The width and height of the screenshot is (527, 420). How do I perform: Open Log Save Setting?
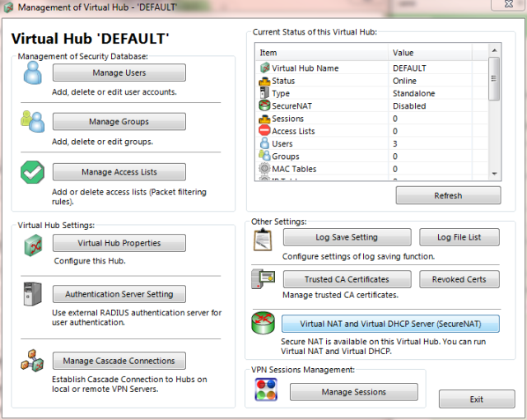coord(347,237)
